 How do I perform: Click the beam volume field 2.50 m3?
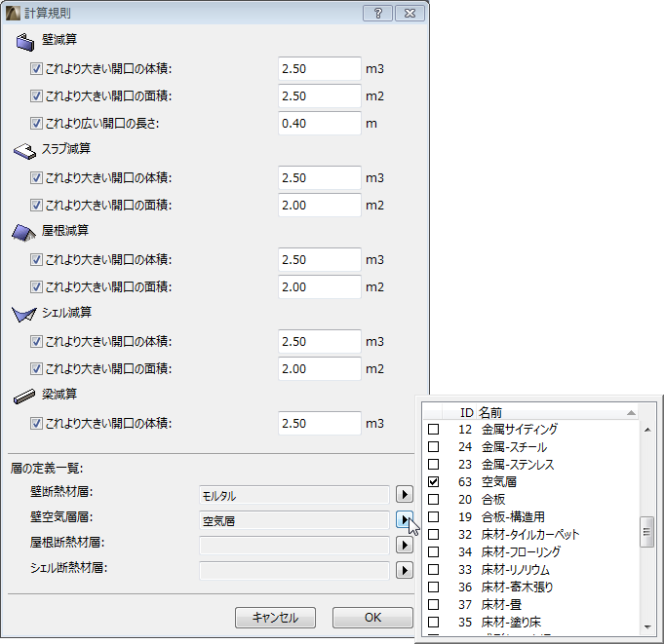(x=320, y=423)
